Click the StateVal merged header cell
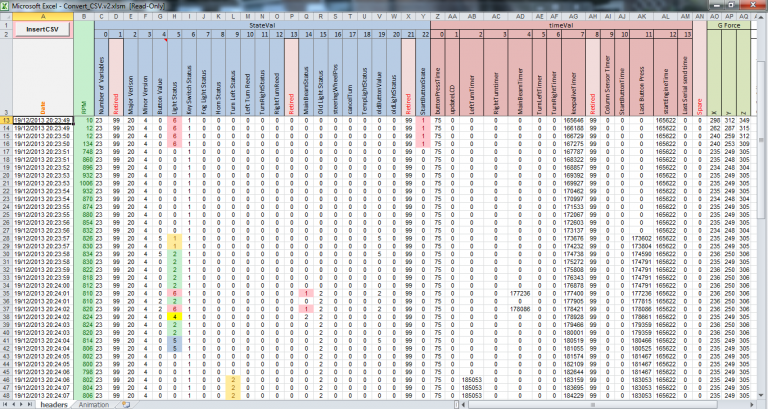This screenshot has height=409, width=768. click(x=262, y=25)
